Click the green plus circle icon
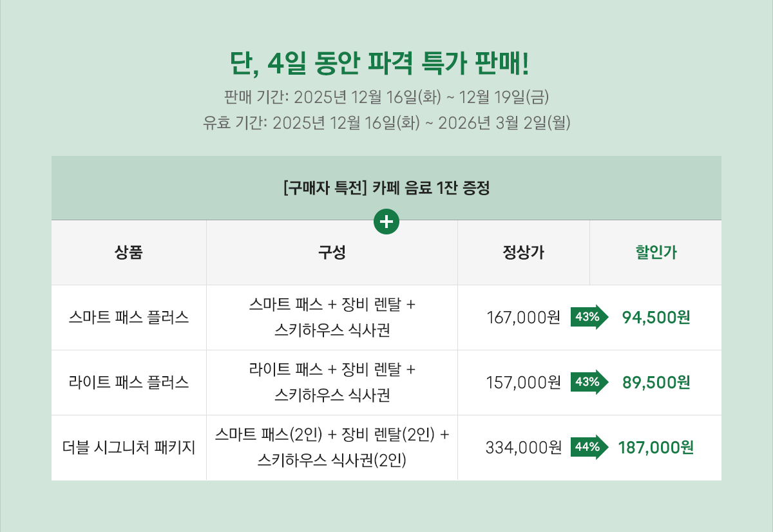The height and width of the screenshot is (532, 773). click(386, 222)
